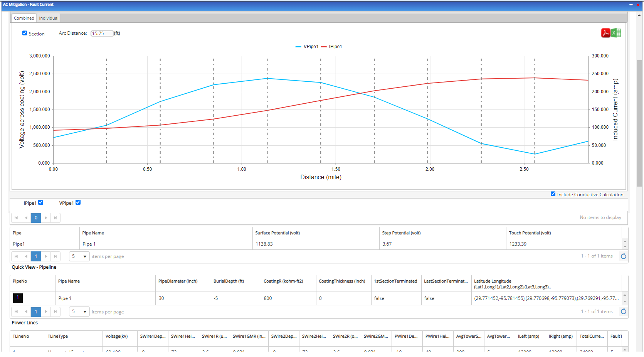Viewport: 644px width, 357px height.
Task: Toggle the IPipe1 checkbox
Action: 40,202
